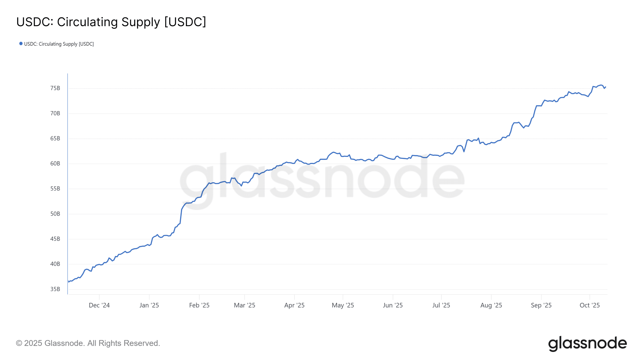Click the glassnode watermark in chart center

pyautogui.click(x=322, y=178)
